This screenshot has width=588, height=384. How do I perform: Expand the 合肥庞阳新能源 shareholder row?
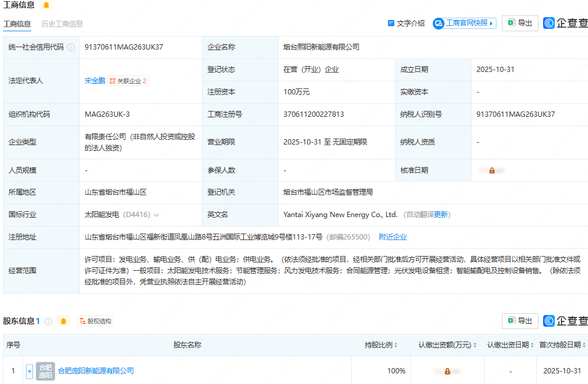pyautogui.click(x=30, y=371)
